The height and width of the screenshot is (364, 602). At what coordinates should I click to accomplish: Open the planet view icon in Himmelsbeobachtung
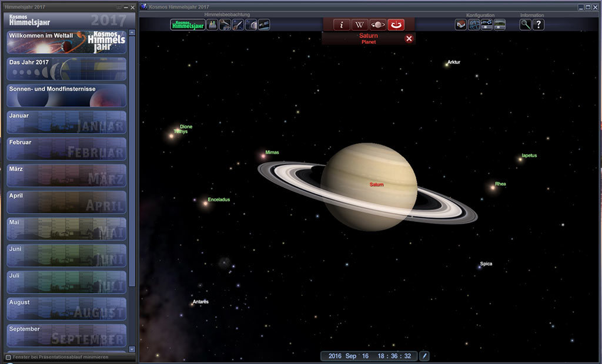coord(251,25)
